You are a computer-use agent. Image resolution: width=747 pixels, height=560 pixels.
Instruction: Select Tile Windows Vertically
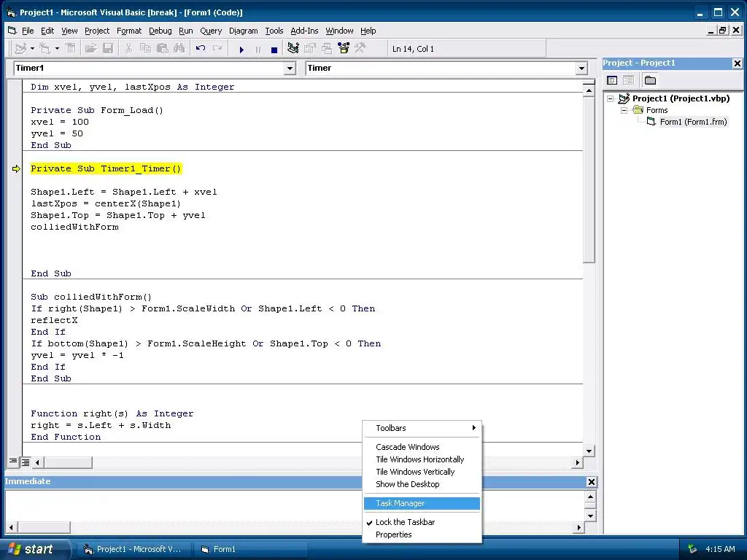[422, 472]
